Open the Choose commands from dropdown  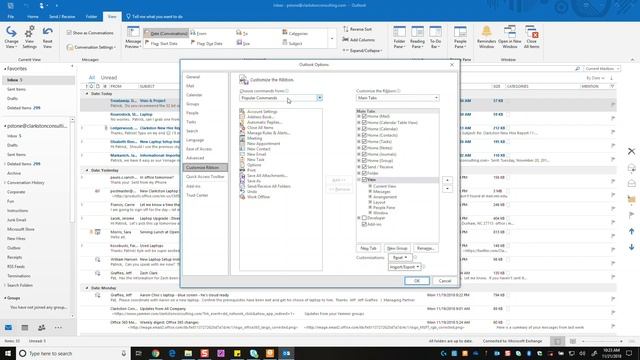pos(320,98)
